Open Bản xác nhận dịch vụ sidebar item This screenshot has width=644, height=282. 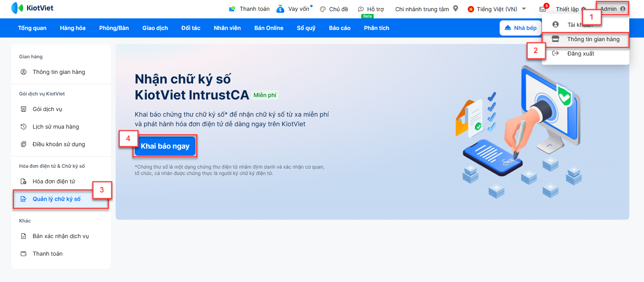tap(61, 236)
